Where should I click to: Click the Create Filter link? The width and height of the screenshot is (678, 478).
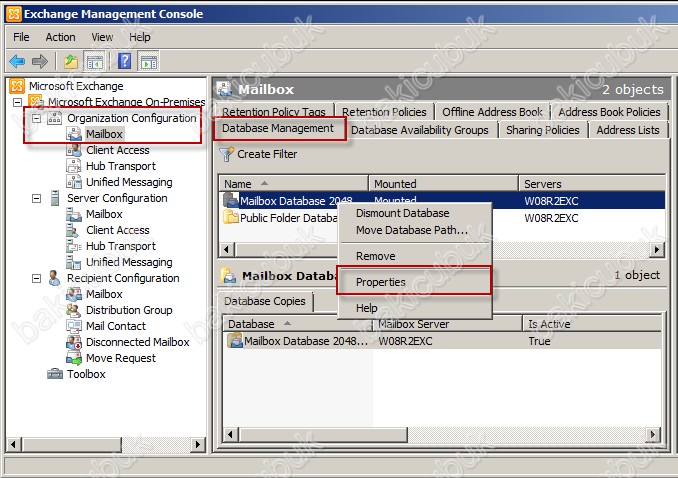point(267,154)
